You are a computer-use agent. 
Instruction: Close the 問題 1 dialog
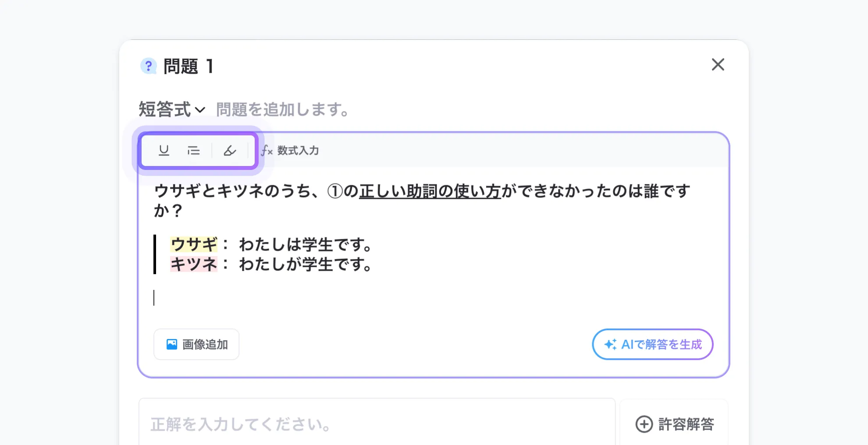[718, 65]
